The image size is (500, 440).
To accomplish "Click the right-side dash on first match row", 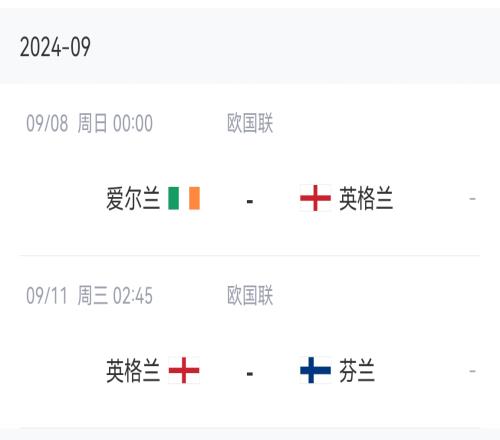I will pos(472,199).
